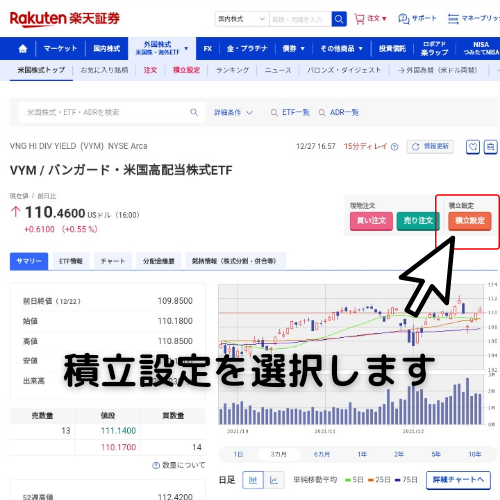Set chart range to 6カ月
The width and height of the screenshot is (500, 500).
(322, 454)
